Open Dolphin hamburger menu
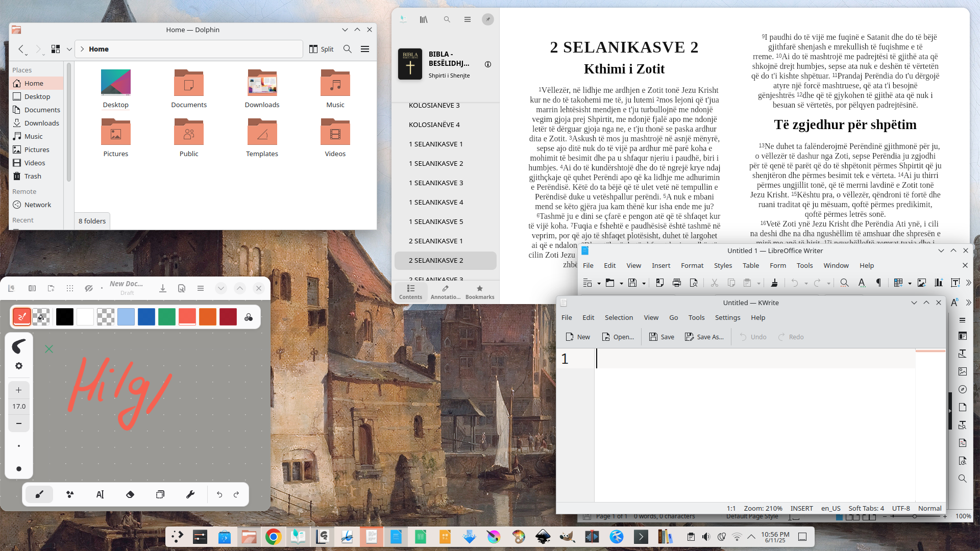Screen dimensions: 980x551 (x=365, y=49)
